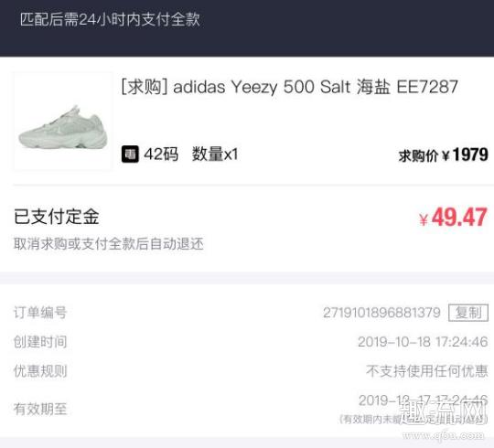
Task: Tap the black size badge icon
Action: coord(130,154)
